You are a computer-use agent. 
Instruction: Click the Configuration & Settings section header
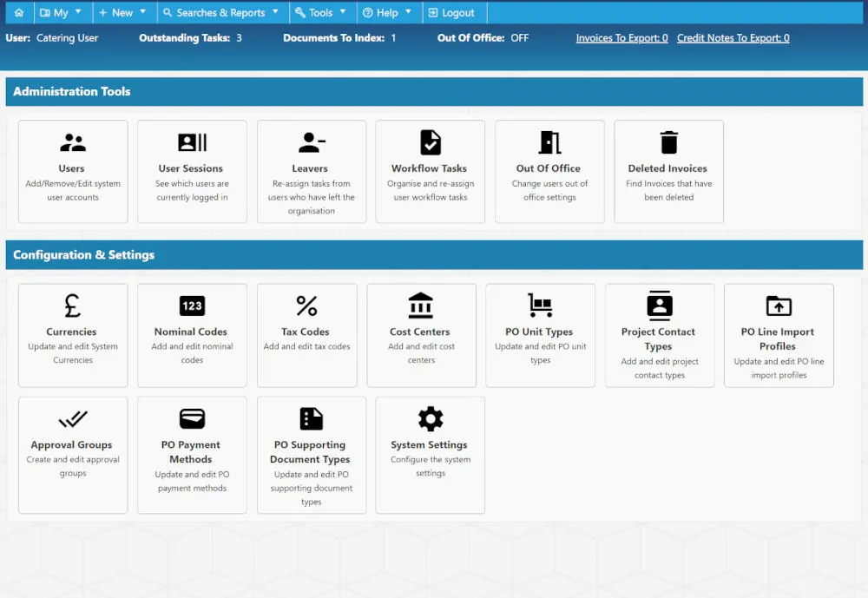coord(434,254)
